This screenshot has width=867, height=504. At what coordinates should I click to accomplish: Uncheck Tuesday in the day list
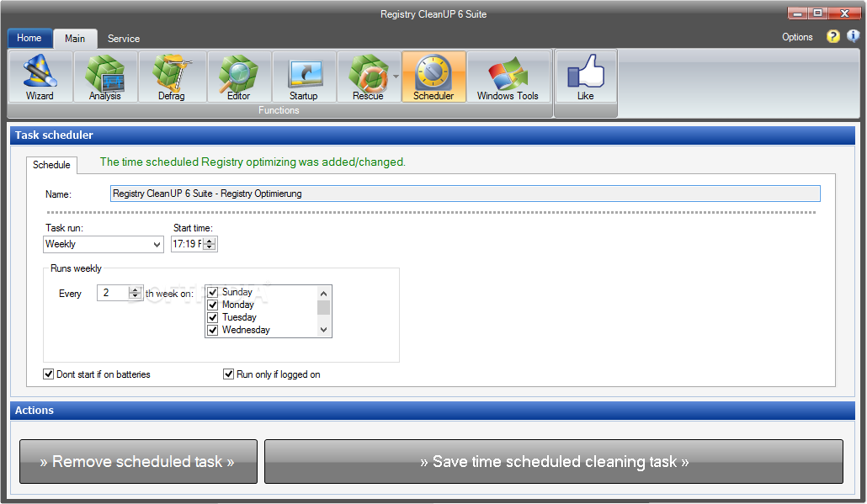[x=212, y=317]
